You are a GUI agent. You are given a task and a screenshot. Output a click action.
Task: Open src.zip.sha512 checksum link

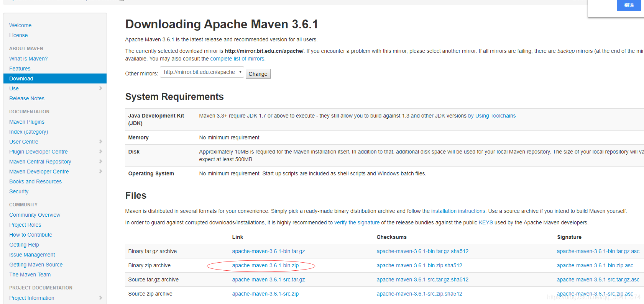point(419,294)
